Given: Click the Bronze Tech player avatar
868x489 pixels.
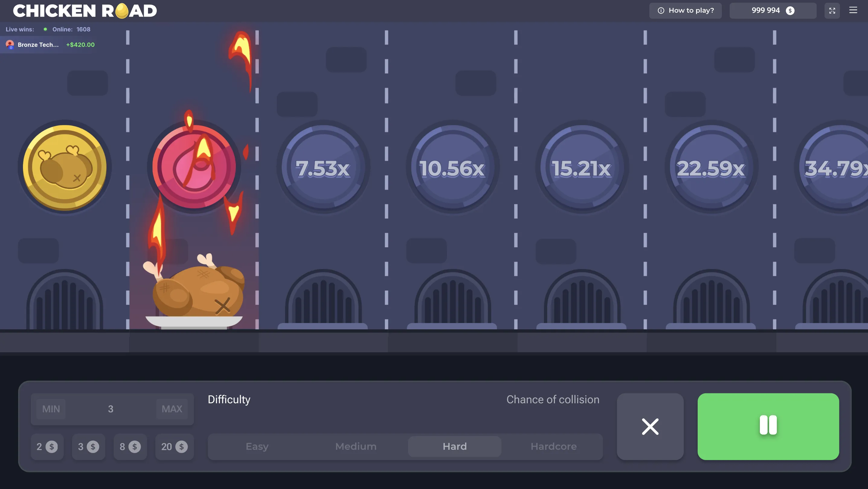Looking at the screenshot, I should tap(10, 44).
